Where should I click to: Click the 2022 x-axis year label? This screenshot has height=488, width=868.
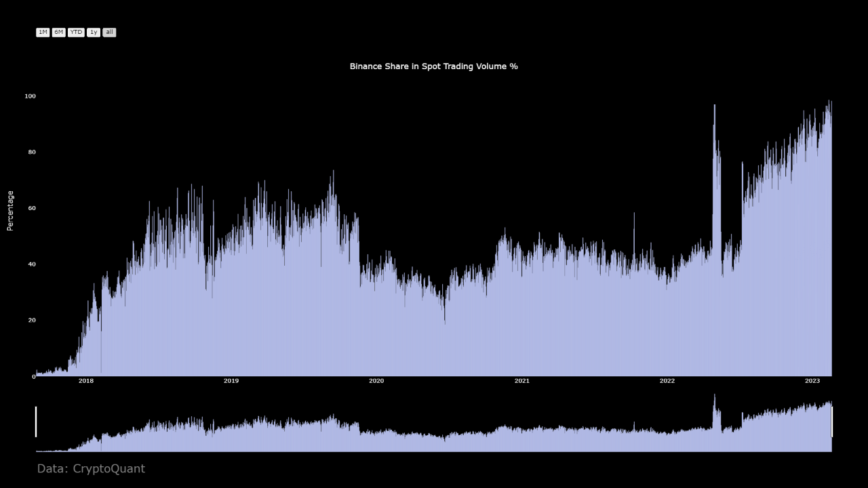click(x=667, y=381)
